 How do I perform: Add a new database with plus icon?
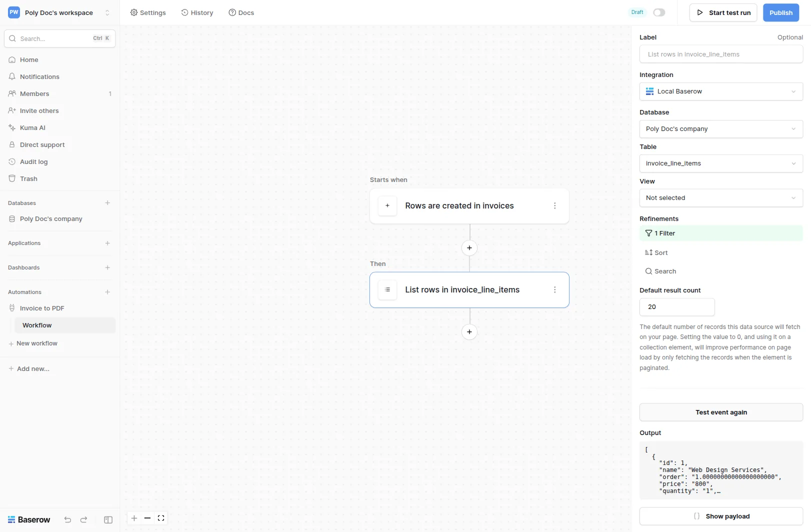click(107, 203)
